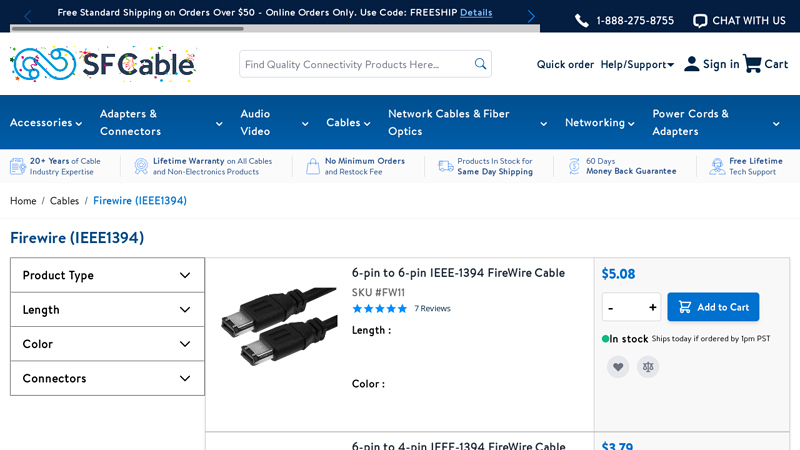Viewport: 800px width, 450px height.
Task: Open Network Cables & Fiber Optics menu
Action: [467, 122]
